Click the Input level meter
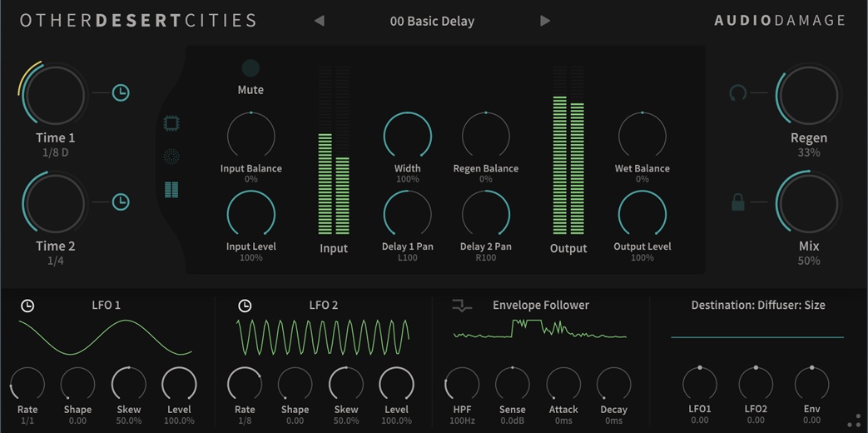Viewport: 868px width, 433px height. pyautogui.click(x=334, y=150)
